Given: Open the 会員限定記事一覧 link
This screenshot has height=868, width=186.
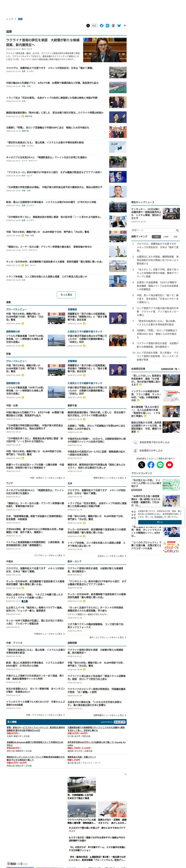Looking at the screenshot, I should 170,369.
